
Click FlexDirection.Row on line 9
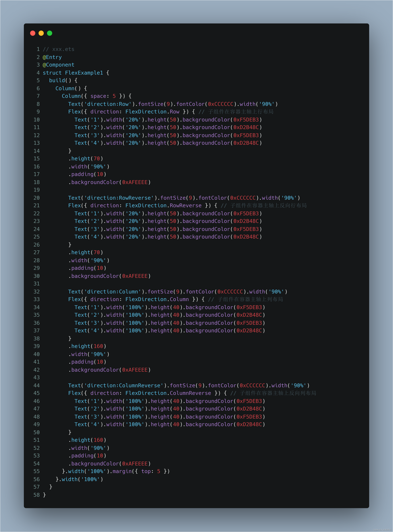point(152,112)
